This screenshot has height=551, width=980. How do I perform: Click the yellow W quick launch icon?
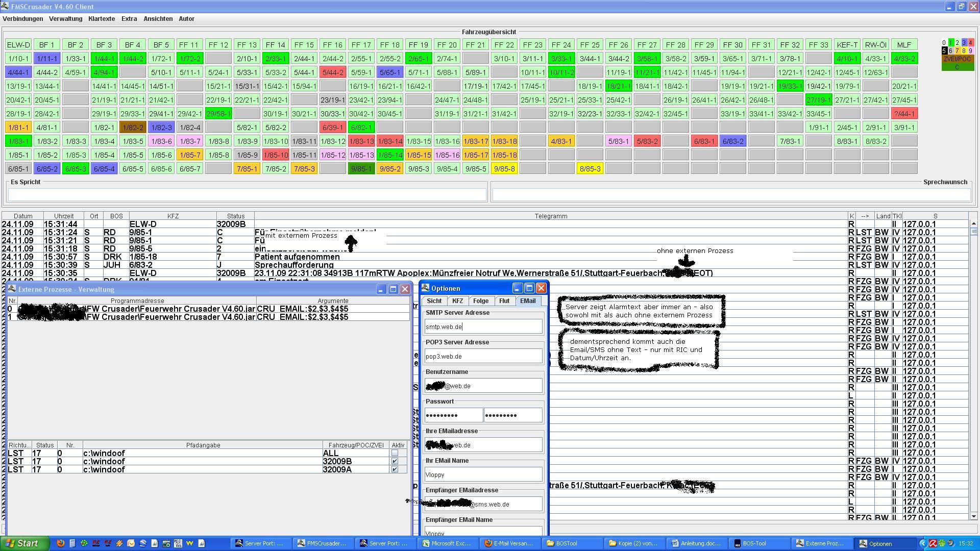[190, 543]
